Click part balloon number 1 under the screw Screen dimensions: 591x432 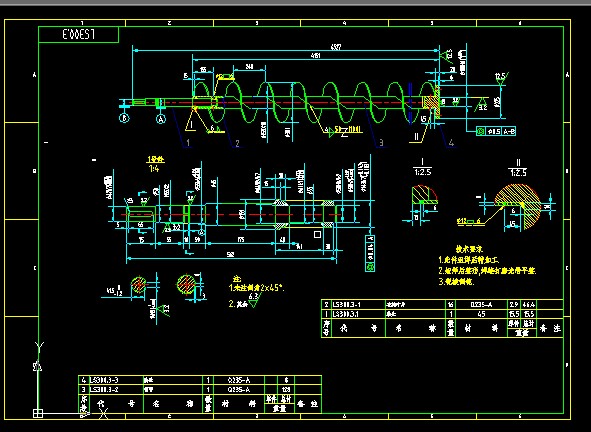tap(188, 142)
